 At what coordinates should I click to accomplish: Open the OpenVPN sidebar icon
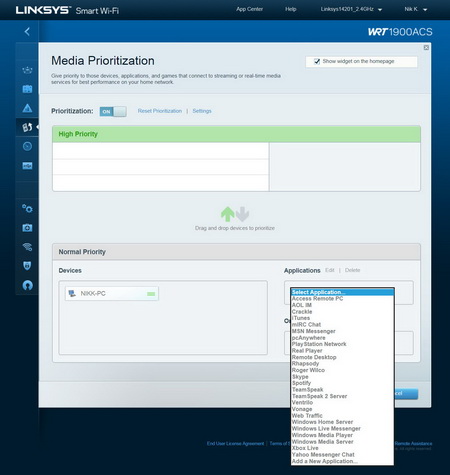[27, 285]
